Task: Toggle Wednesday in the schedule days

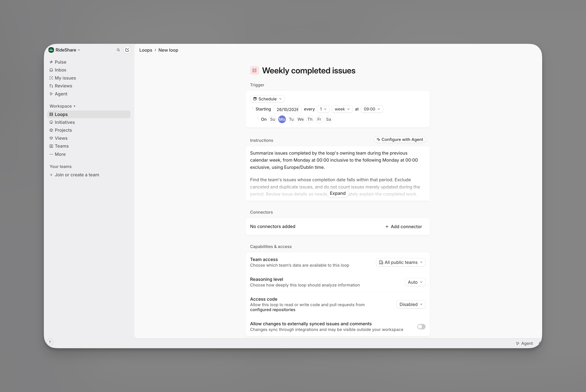Action: (x=300, y=120)
